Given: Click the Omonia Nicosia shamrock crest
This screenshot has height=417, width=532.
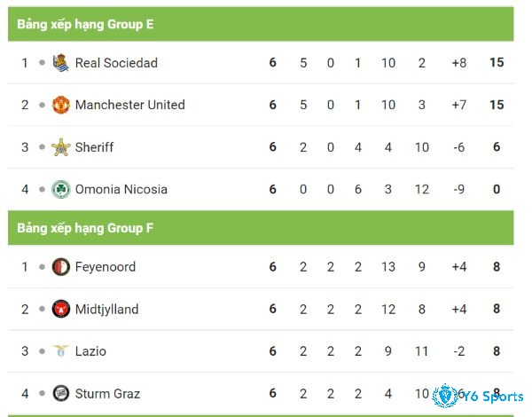Looking at the screenshot, I should coord(60,190).
